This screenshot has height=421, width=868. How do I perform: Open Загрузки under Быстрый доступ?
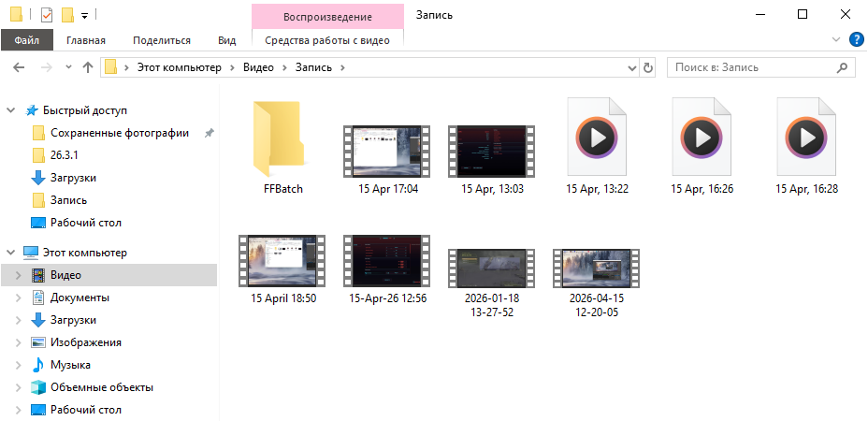pos(73,178)
